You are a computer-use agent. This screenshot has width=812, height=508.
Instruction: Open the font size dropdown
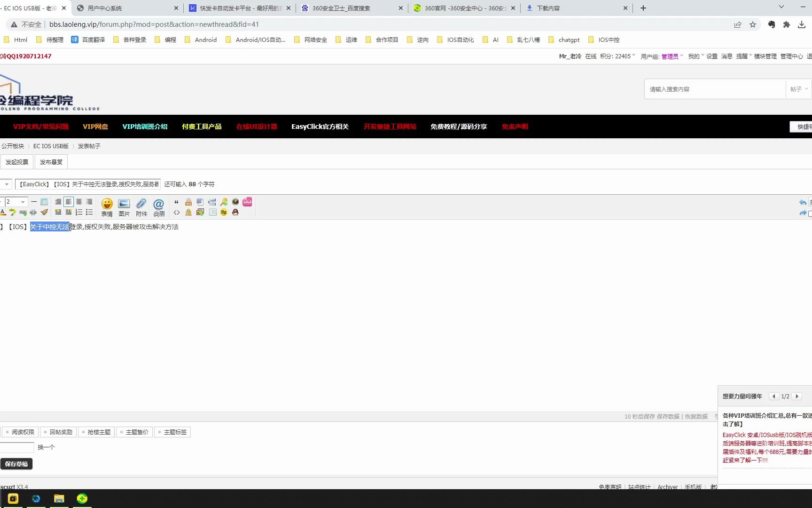pos(16,201)
